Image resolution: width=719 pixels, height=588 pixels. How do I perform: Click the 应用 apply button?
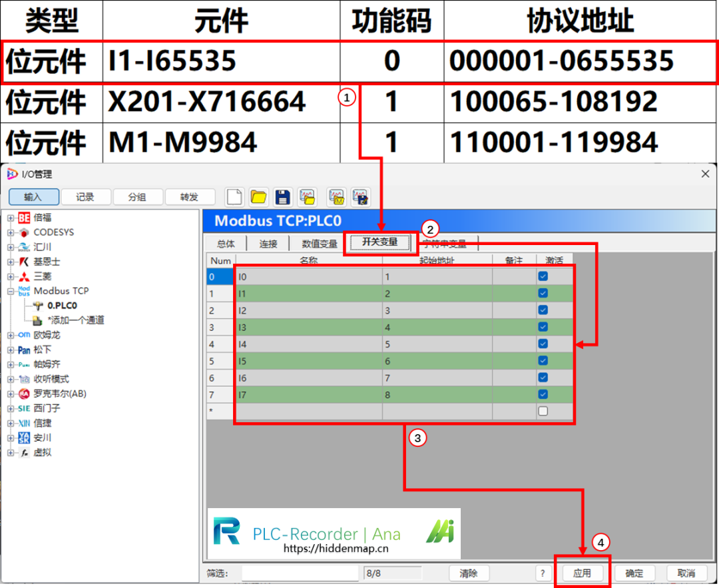point(583,573)
